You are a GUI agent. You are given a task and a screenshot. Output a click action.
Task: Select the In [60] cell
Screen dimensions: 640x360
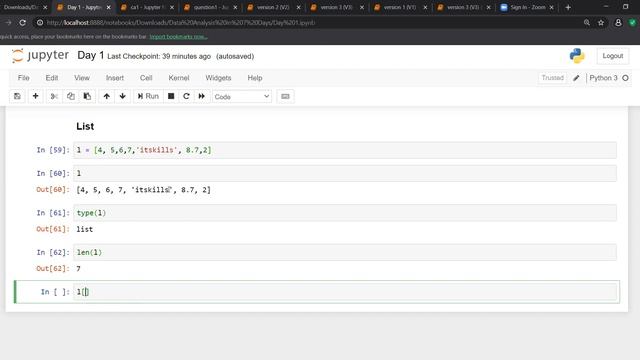tap(344, 173)
